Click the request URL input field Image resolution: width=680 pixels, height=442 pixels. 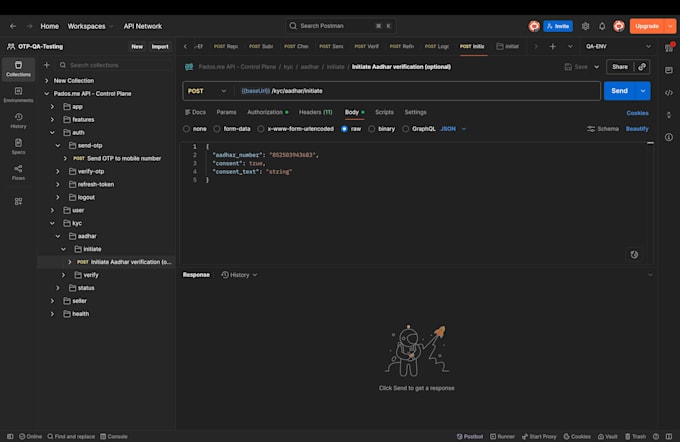point(416,91)
